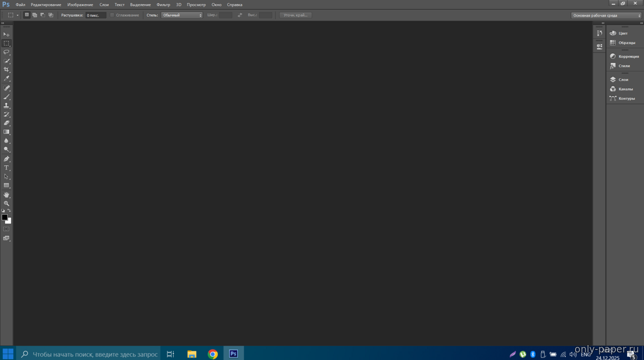The image size is (644, 360).
Task: Enable the Сглаживание checkbox
Action: 112,15
